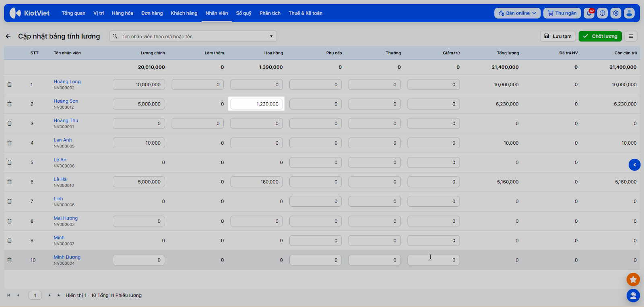Click the total Lương chính 20,010,000 value
Viewport: 644px width, 307px height.
click(151, 67)
